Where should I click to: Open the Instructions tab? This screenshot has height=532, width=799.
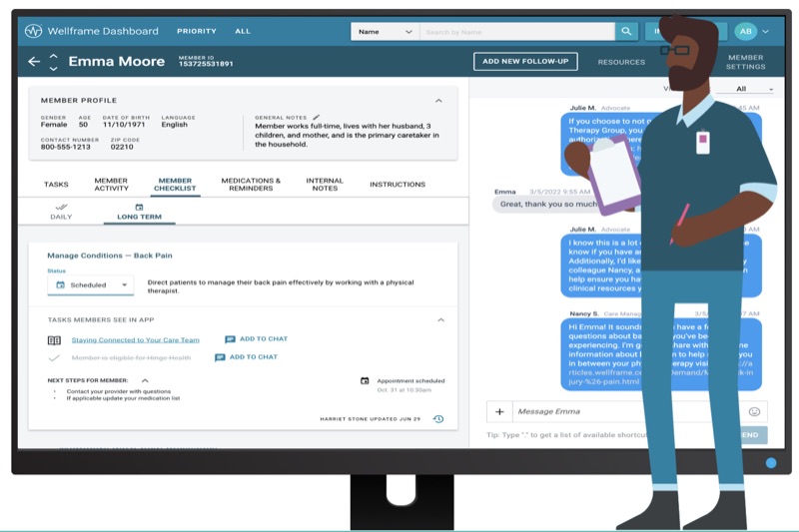pyautogui.click(x=398, y=185)
